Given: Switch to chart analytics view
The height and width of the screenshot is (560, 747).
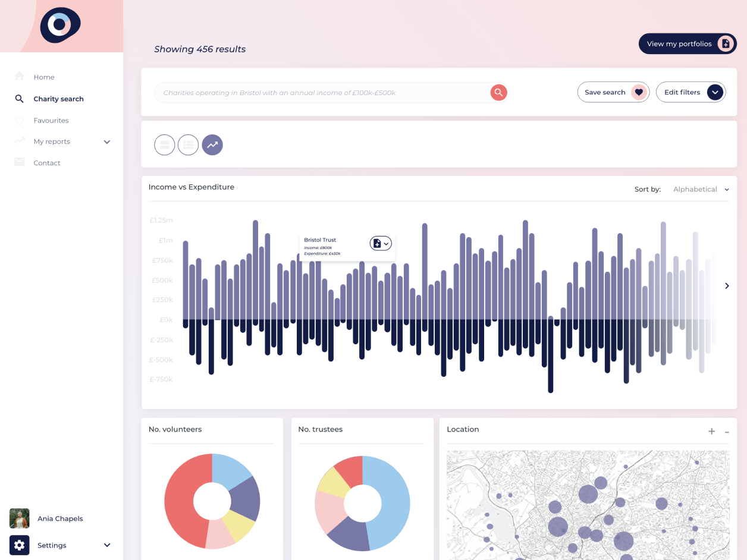Looking at the screenshot, I should click(x=212, y=144).
